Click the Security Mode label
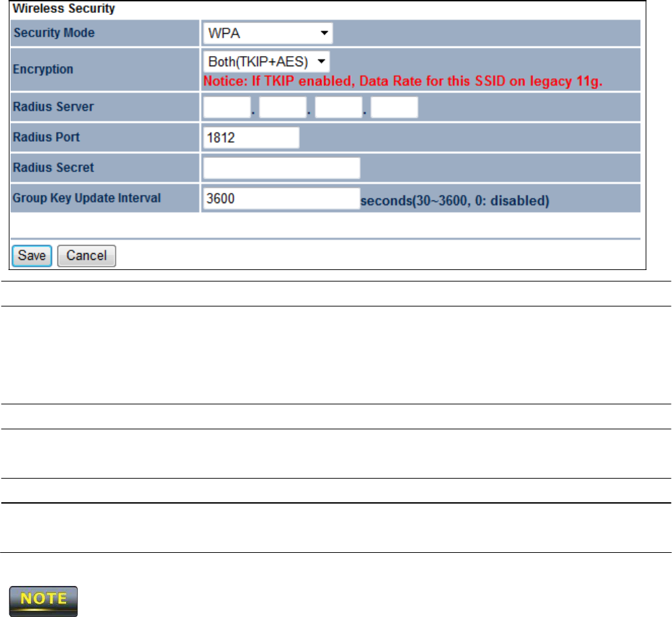 click(54, 33)
